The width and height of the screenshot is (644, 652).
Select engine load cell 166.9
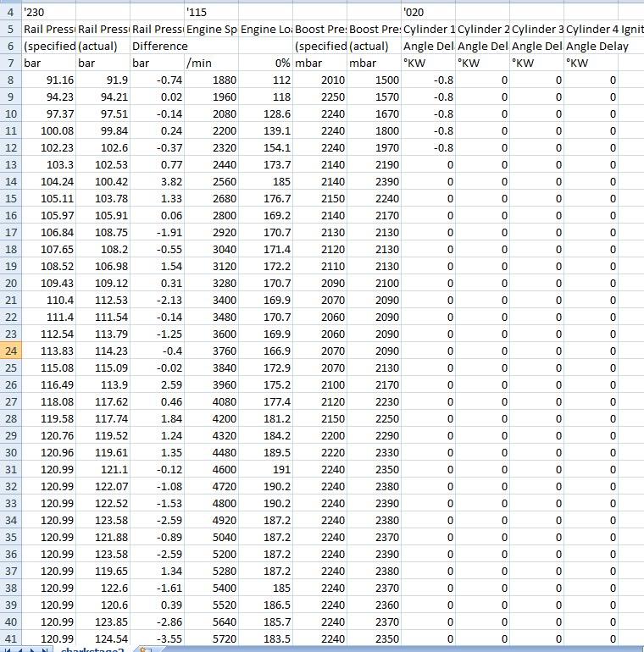click(266, 351)
